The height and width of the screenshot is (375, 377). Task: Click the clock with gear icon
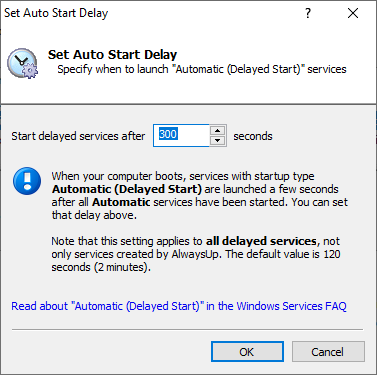(x=23, y=63)
